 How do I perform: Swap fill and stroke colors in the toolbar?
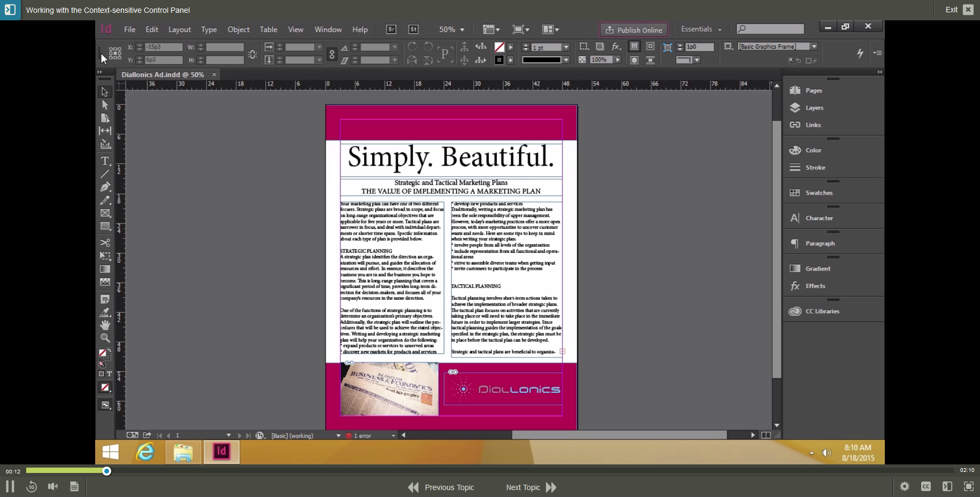click(x=110, y=350)
